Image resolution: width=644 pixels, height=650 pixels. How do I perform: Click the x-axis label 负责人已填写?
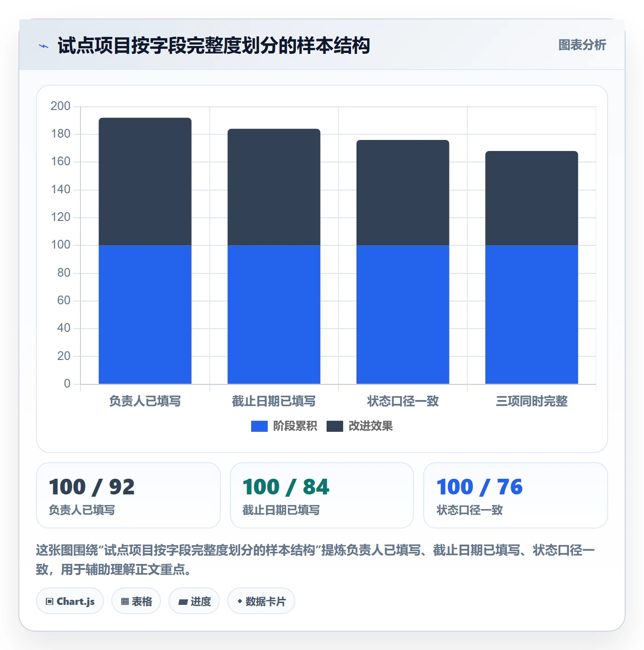point(145,401)
